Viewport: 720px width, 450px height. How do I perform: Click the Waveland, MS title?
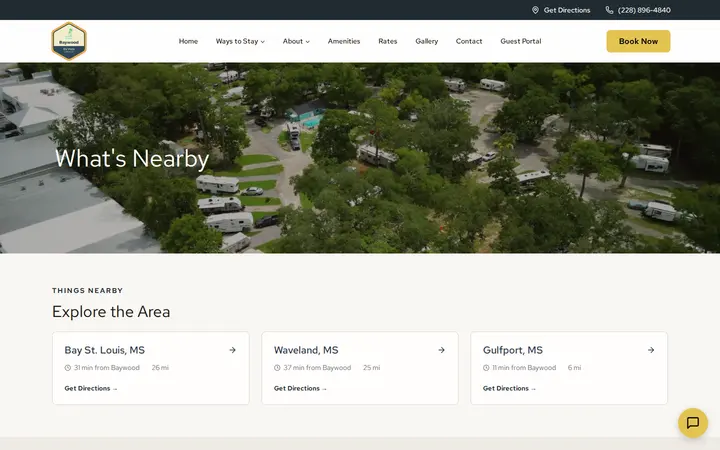(306, 350)
